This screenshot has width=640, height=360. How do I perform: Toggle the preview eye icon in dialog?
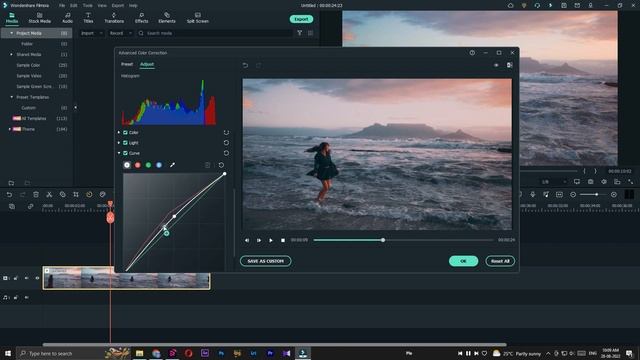tap(496, 65)
